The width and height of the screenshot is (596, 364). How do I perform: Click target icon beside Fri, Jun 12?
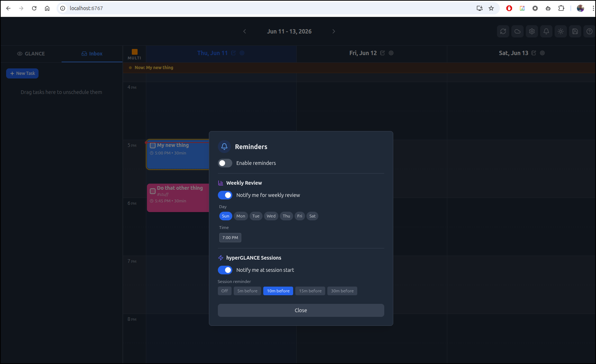pos(391,53)
